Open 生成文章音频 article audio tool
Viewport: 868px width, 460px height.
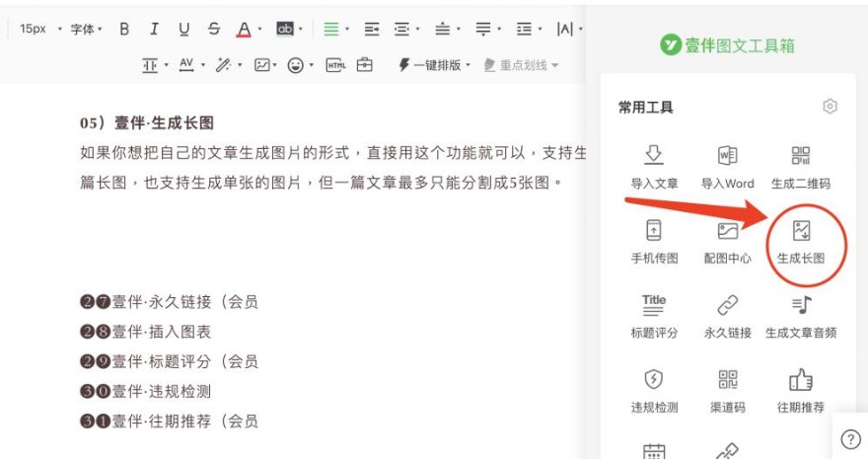point(801,317)
